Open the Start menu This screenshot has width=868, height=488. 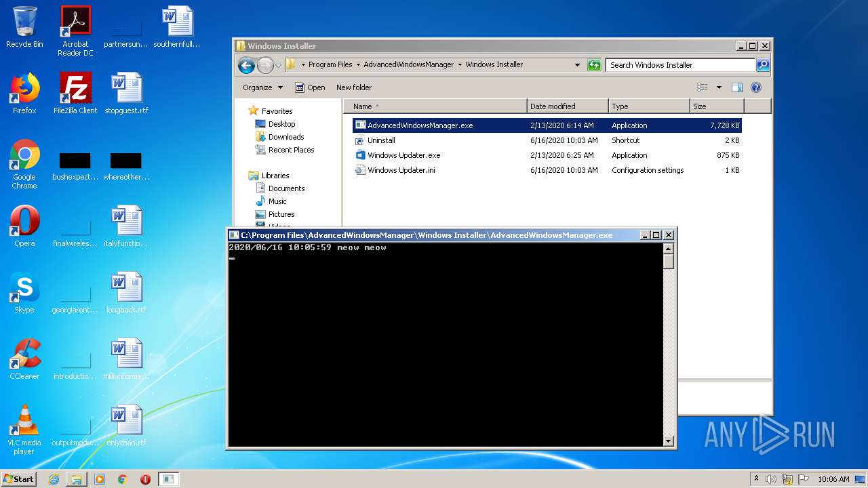(x=18, y=479)
